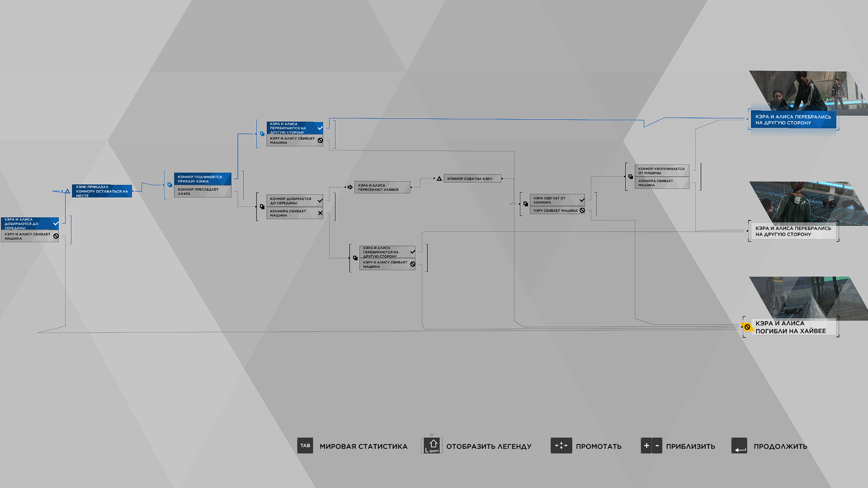Click prohibited icon on КЭРУ СБИВАЕТ МАШИНА
This screenshot has width=868, height=488.
click(x=582, y=211)
